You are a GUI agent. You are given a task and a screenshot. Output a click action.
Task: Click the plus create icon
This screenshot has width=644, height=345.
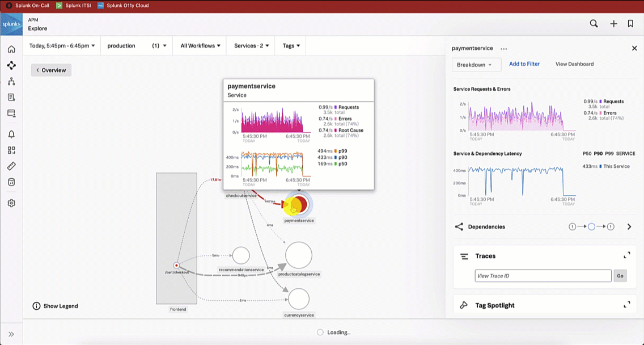pyautogui.click(x=613, y=24)
